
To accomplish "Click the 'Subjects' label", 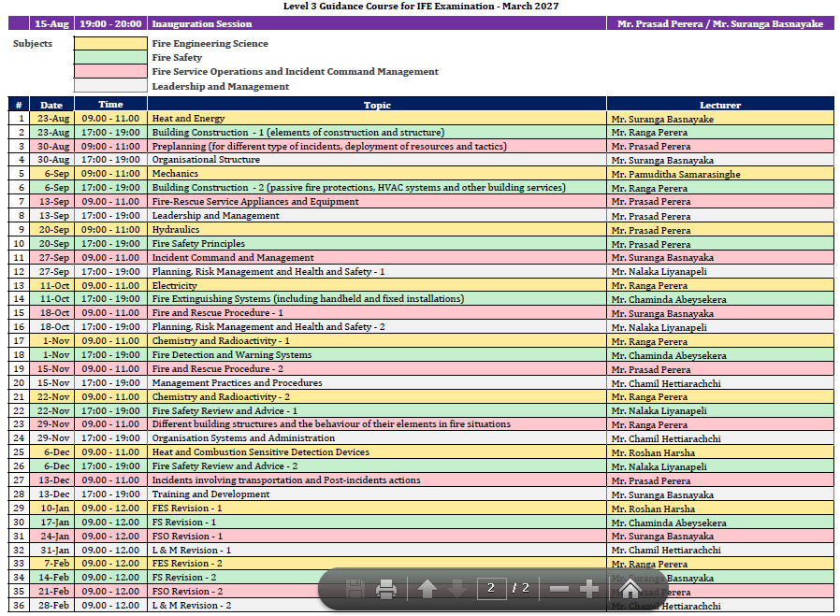I will click(33, 43).
